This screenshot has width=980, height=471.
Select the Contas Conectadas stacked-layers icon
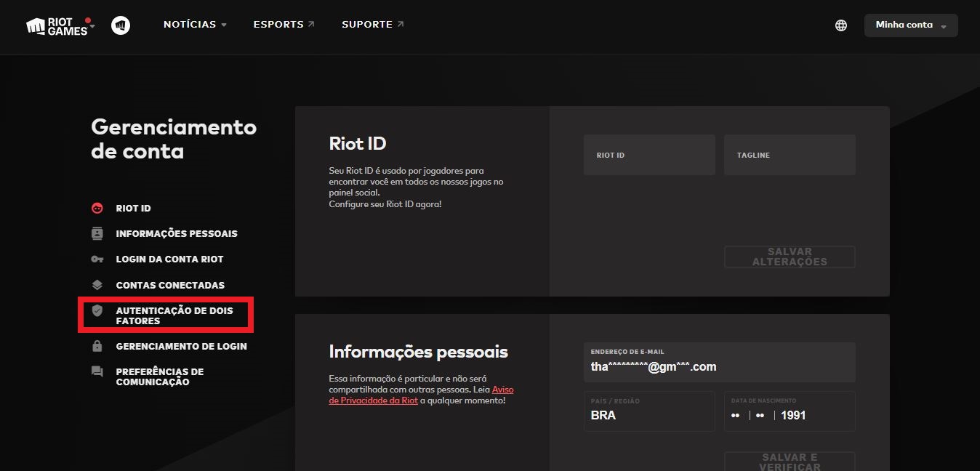[97, 284]
